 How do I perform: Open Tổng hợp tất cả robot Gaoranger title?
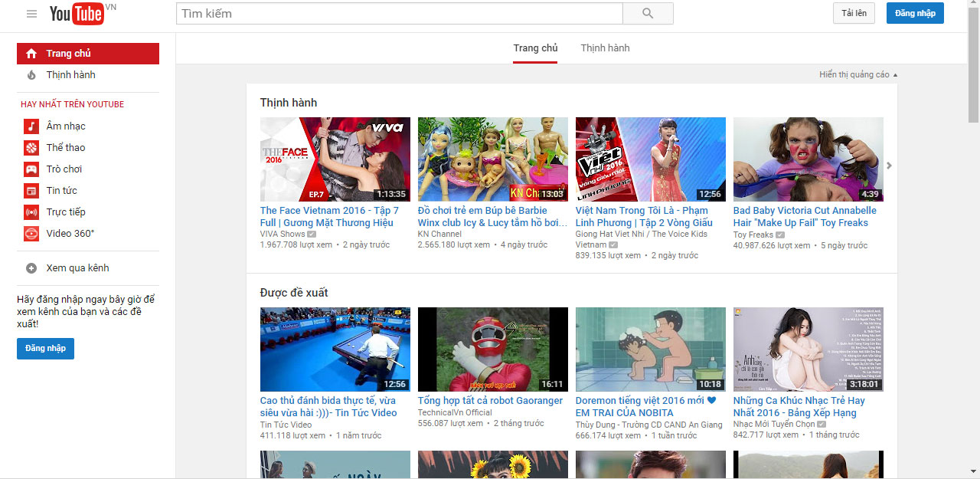(x=490, y=401)
